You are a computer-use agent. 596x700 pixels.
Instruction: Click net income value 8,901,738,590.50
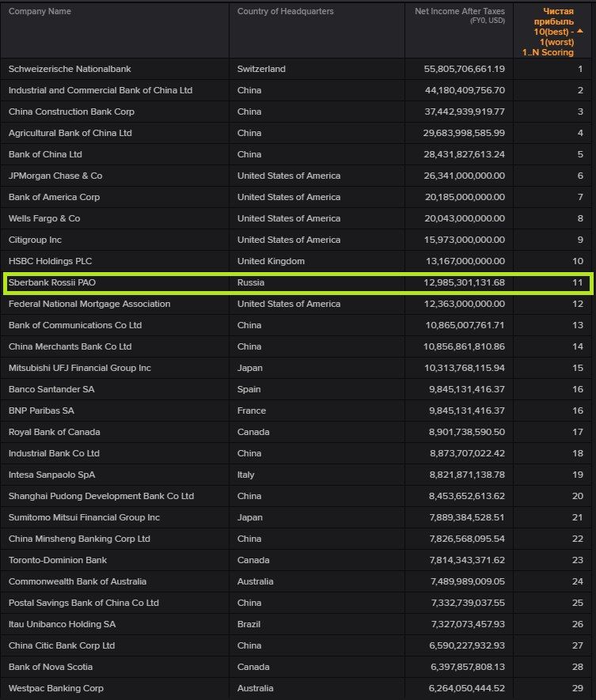(x=467, y=432)
